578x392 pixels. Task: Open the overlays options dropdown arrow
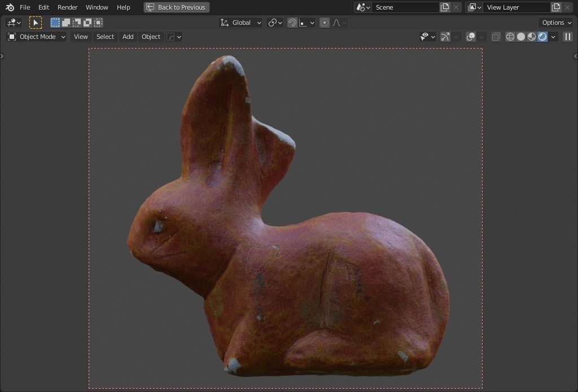[x=481, y=37]
